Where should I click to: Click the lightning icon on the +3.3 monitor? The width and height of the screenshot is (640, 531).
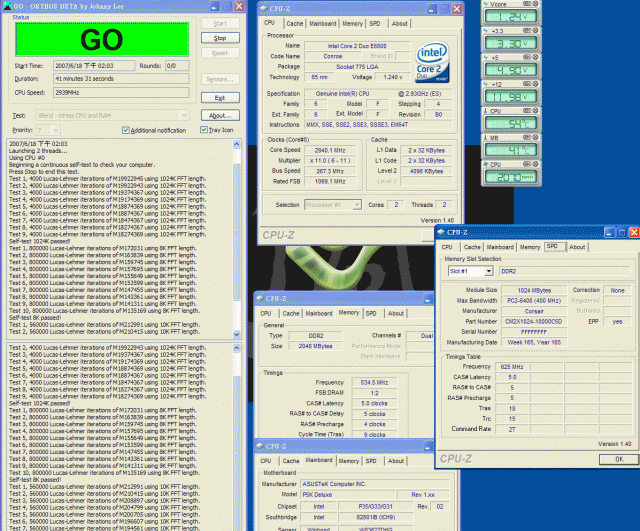486,31
